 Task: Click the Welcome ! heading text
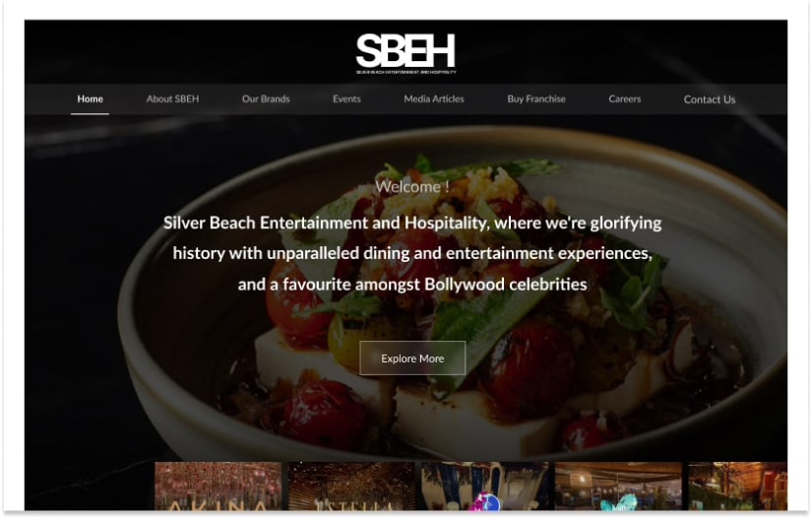pos(412,186)
